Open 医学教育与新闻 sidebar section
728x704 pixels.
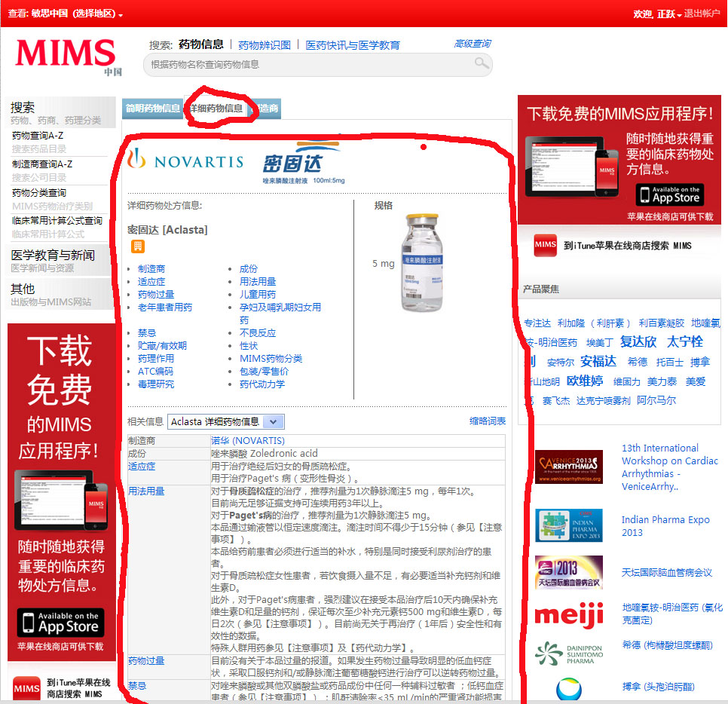(53, 255)
